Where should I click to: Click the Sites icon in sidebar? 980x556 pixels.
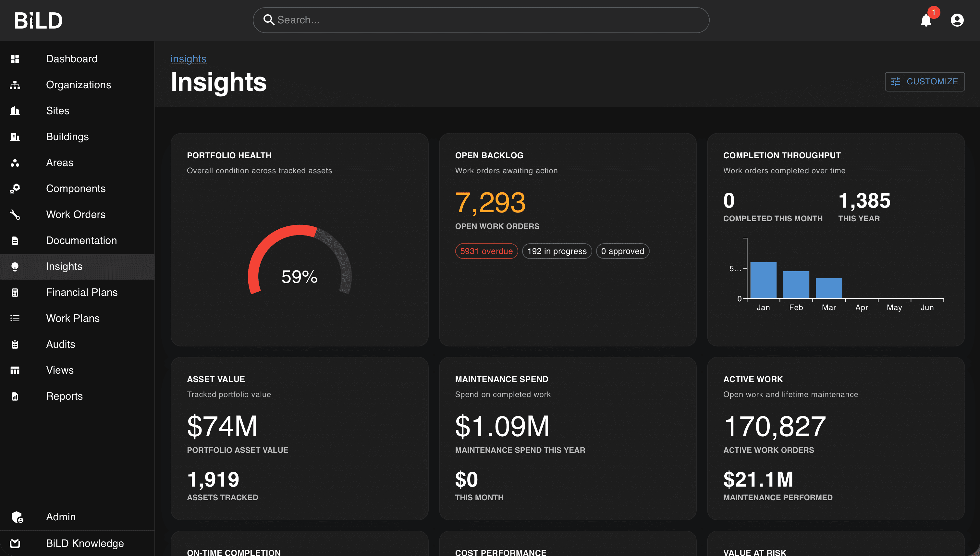click(15, 111)
